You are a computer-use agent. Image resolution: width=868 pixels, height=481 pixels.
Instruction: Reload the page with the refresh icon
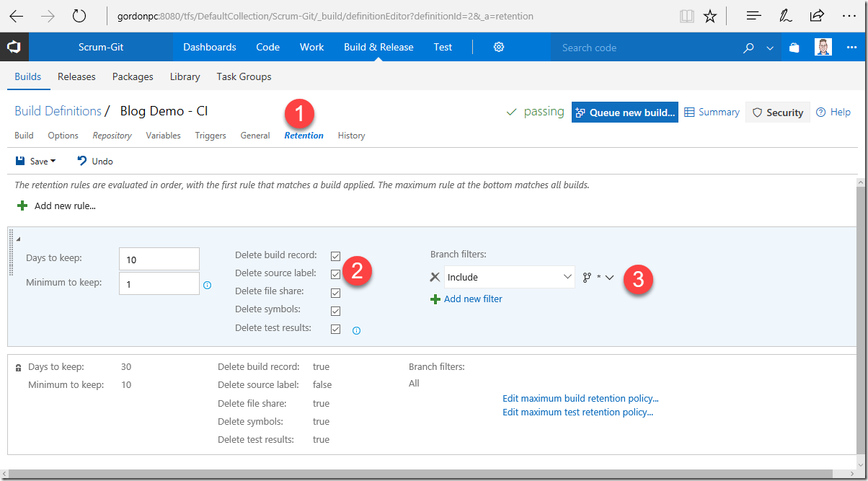[x=79, y=16]
